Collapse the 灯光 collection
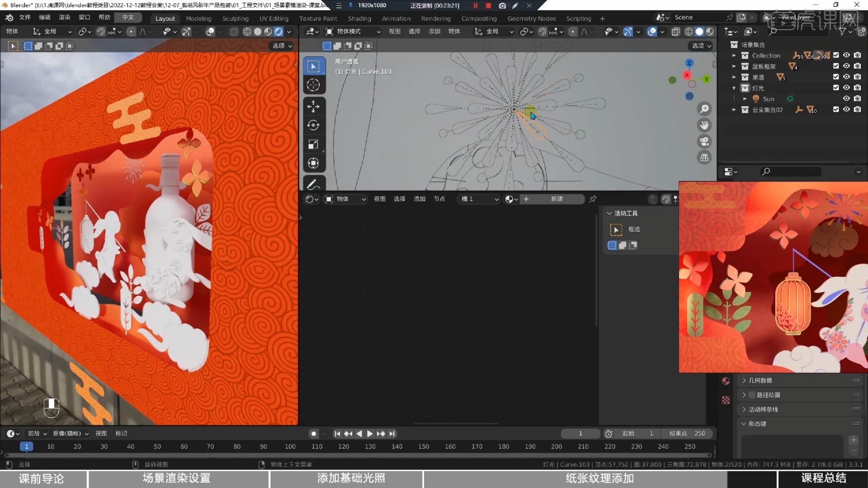The image size is (868, 488). (x=734, y=88)
